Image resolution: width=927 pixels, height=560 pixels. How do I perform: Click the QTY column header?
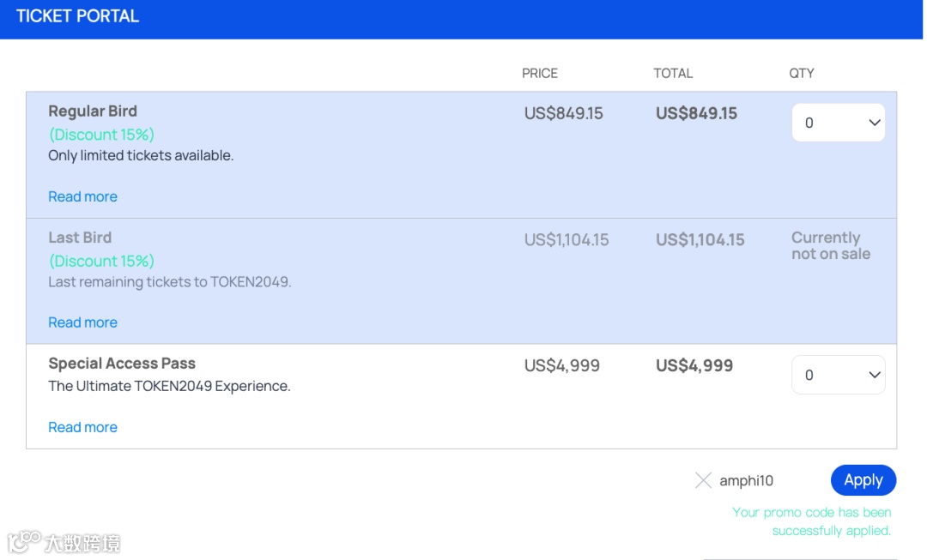pyautogui.click(x=802, y=73)
